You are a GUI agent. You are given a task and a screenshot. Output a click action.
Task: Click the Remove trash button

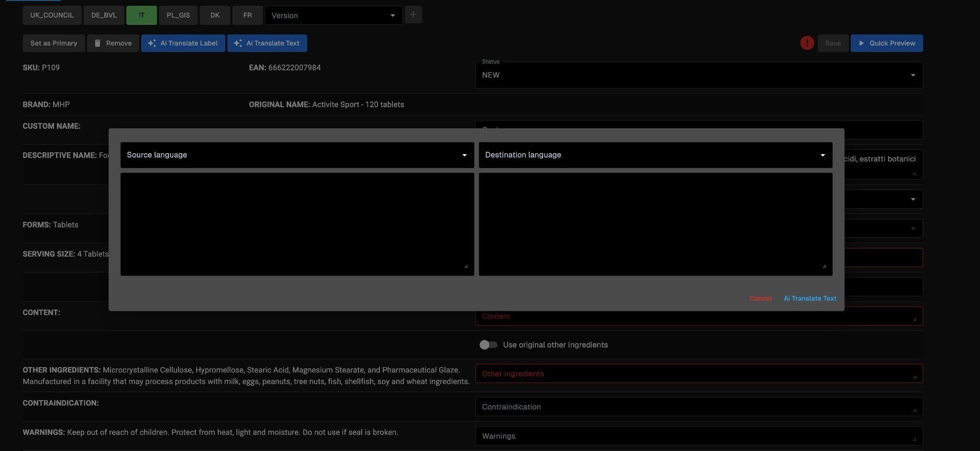pos(113,43)
